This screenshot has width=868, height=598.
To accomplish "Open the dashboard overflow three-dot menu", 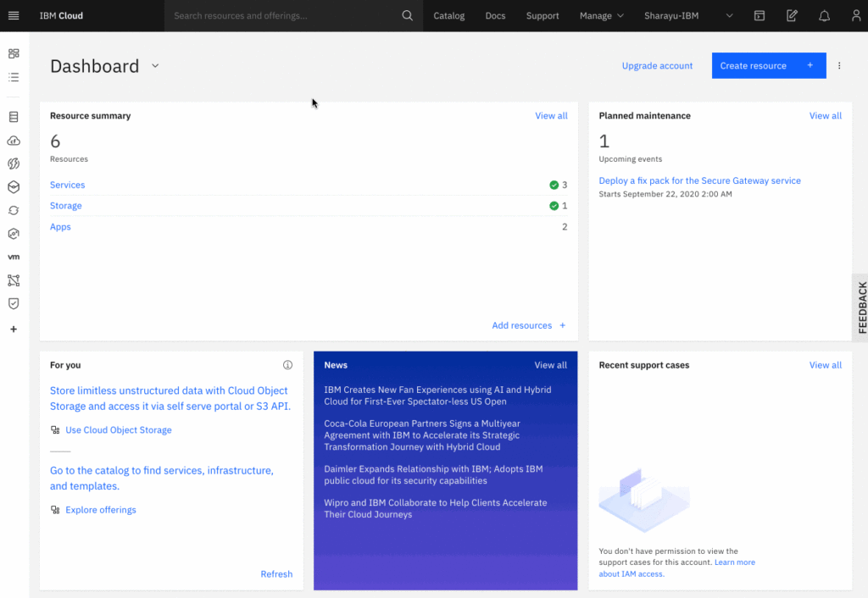I will (x=839, y=65).
